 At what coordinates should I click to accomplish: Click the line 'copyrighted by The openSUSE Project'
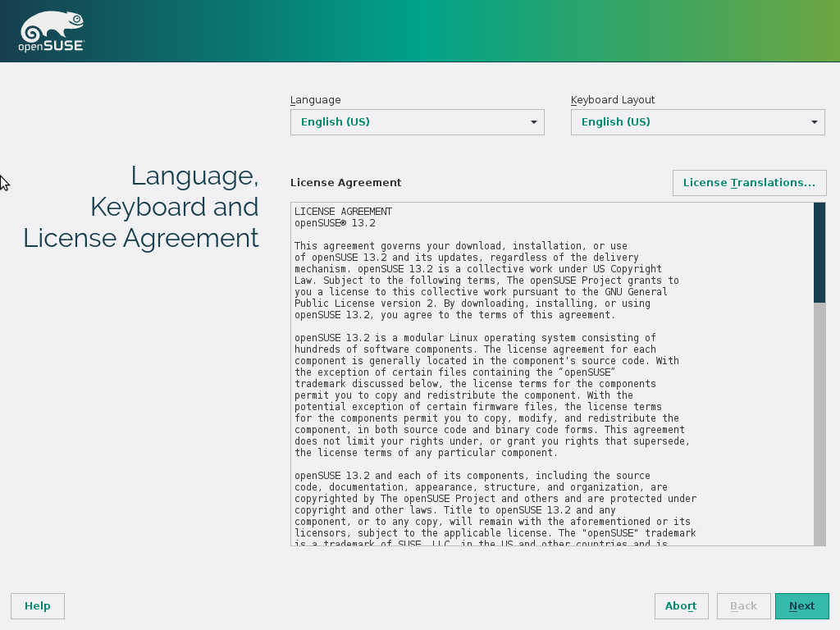click(495, 499)
